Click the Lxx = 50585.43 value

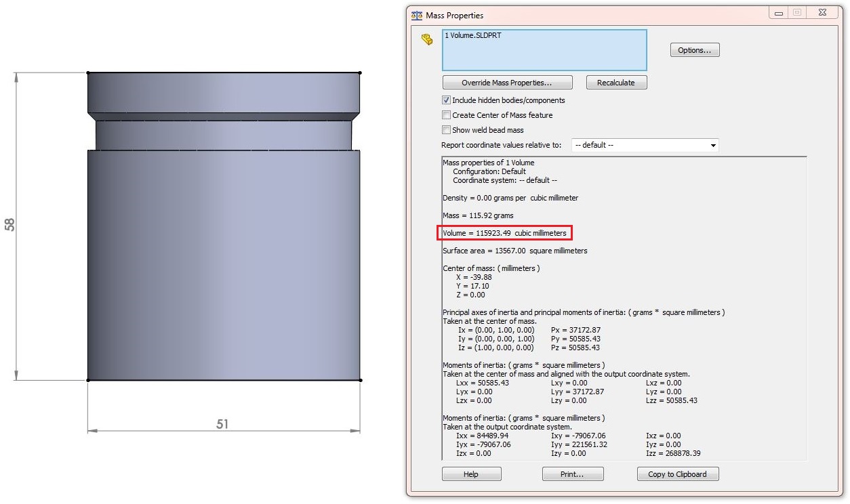pos(483,383)
